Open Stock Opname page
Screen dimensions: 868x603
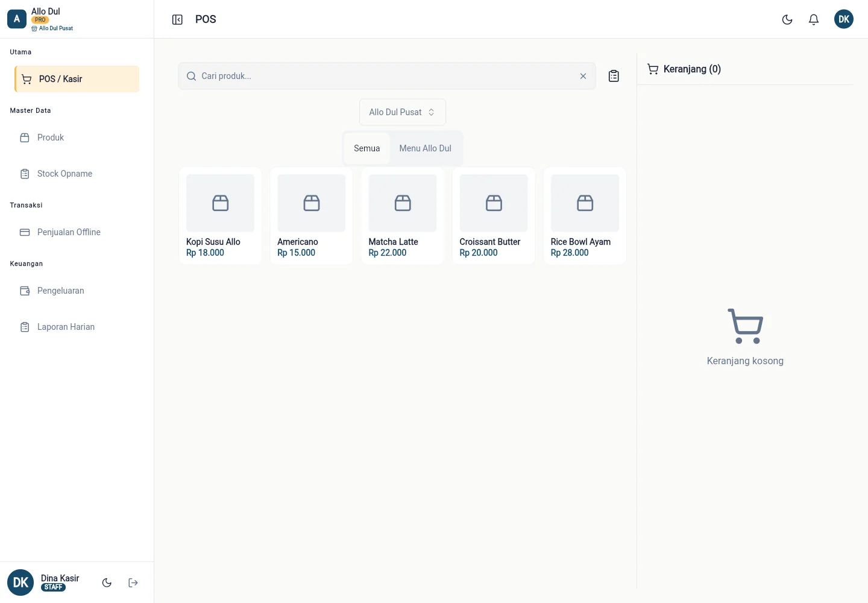77,174
